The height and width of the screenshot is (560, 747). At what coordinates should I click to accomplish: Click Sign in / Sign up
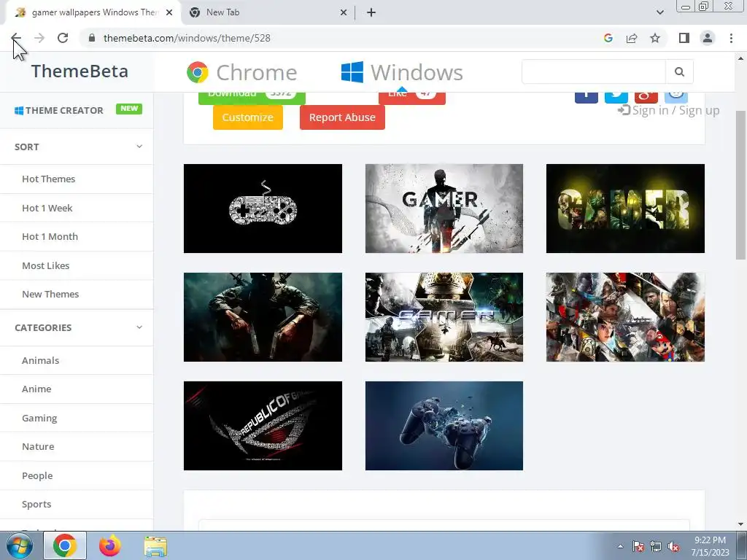pos(668,111)
